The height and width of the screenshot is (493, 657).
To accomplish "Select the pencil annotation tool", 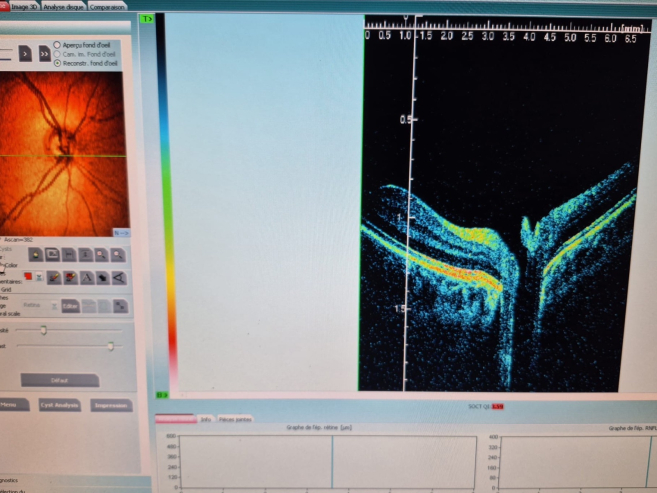I will (x=54, y=277).
